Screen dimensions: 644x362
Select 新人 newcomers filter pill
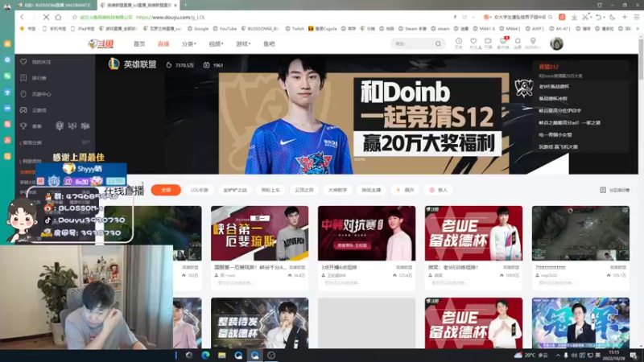coord(438,190)
